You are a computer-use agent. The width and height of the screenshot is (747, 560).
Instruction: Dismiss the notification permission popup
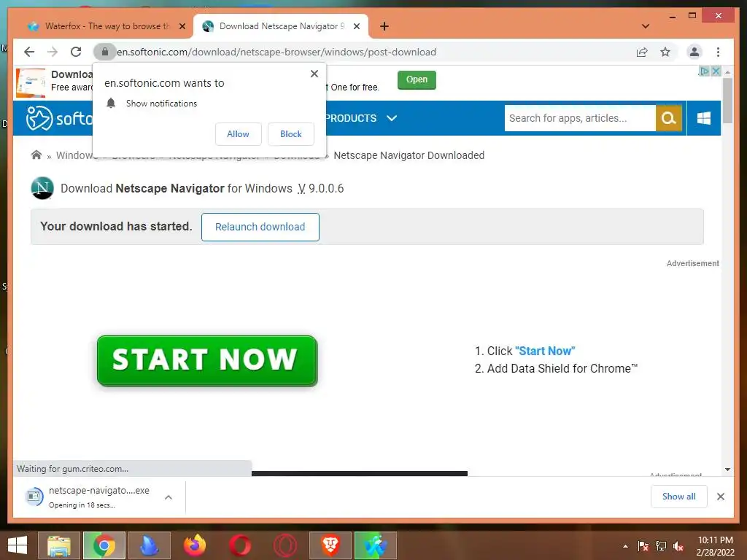pyautogui.click(x=314, y=74)
